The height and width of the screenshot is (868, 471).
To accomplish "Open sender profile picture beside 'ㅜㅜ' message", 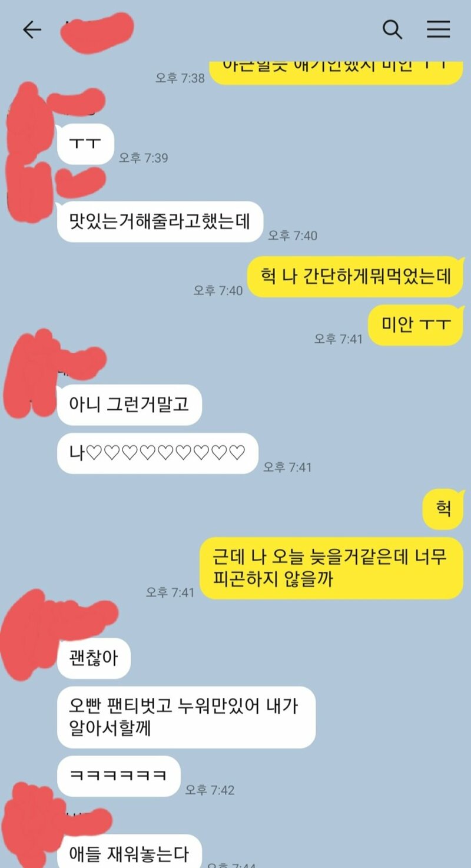I will pyautogui.click(x=28, y=118).
